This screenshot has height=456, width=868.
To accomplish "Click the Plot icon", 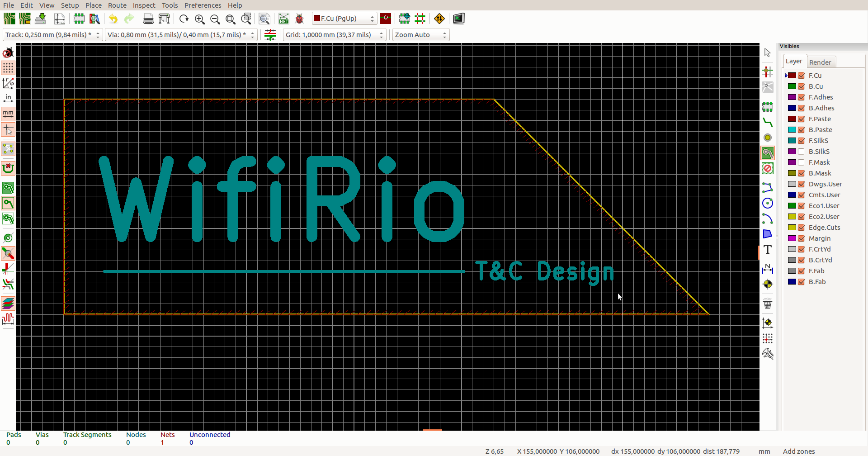I will [x=164, y=19].
